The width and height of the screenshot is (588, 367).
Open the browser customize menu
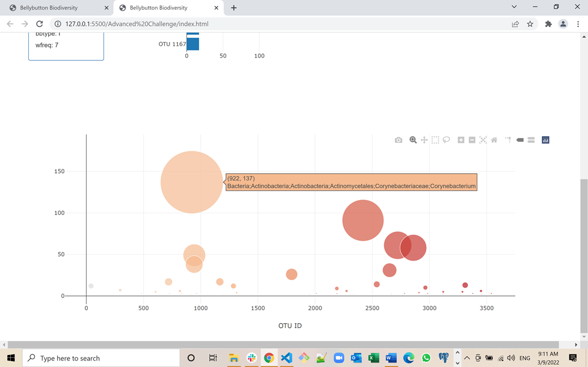[578, 24]
